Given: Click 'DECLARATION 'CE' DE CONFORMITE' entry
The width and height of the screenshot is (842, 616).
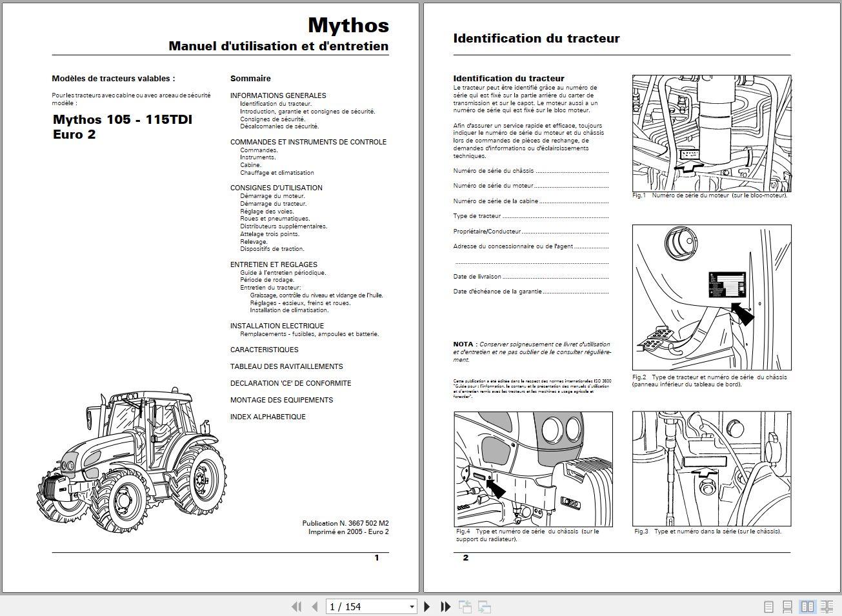Looking at the screenshot, I should (291, 383).
